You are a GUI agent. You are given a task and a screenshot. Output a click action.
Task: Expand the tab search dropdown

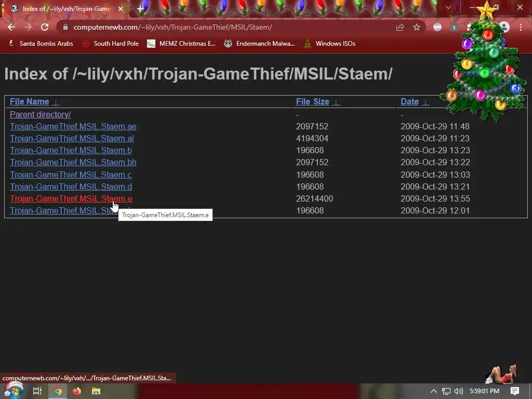click(448, 7)
